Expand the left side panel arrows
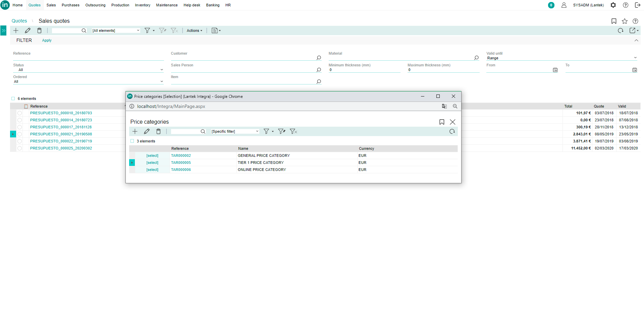 coord(3,30)
